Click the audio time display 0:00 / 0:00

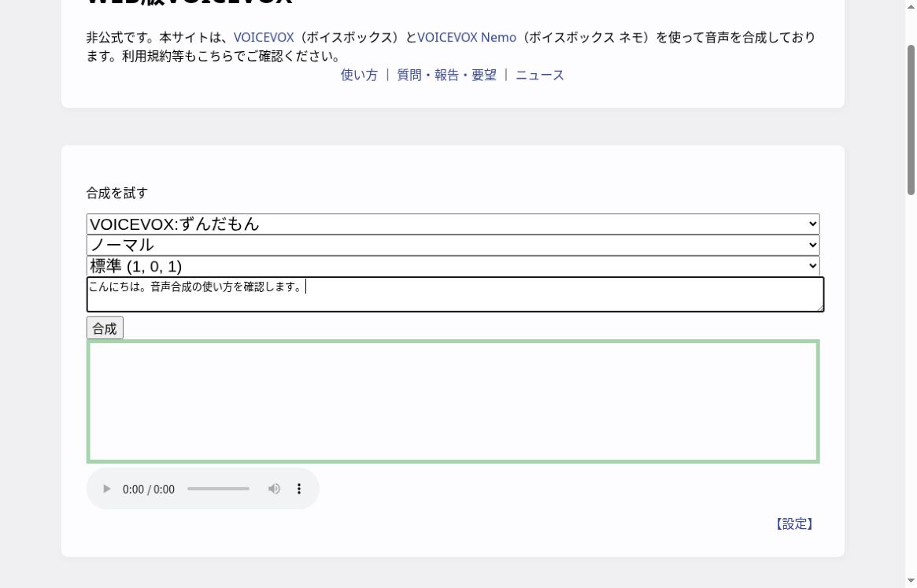(149, 489)
